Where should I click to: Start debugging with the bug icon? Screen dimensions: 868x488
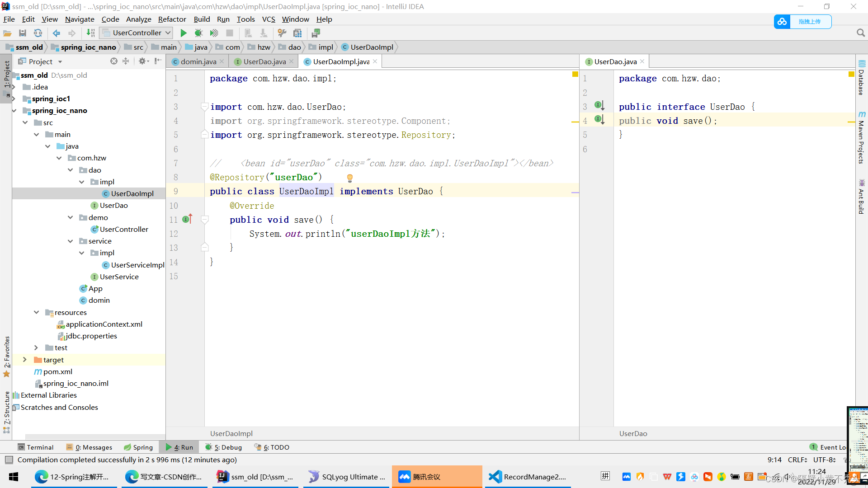(x=198, y=33)
